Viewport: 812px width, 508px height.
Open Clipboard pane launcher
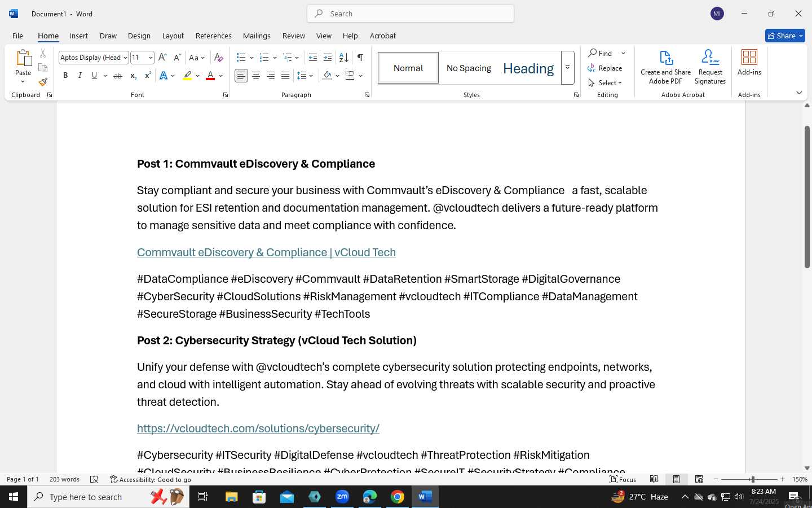[50, 95]
